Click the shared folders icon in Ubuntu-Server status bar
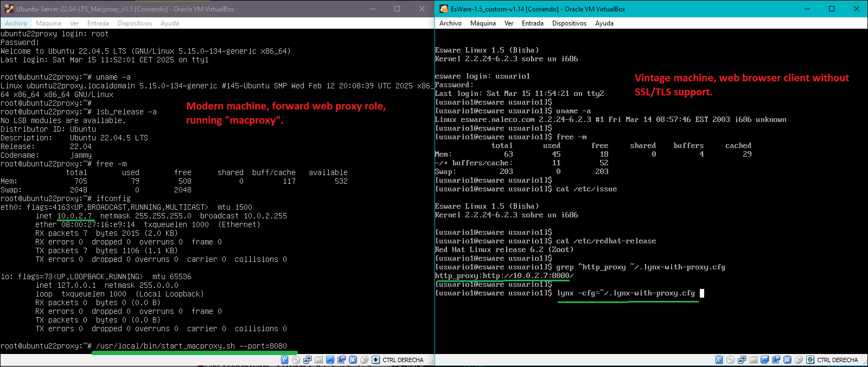The image size is (868, 367). [318, 359]
